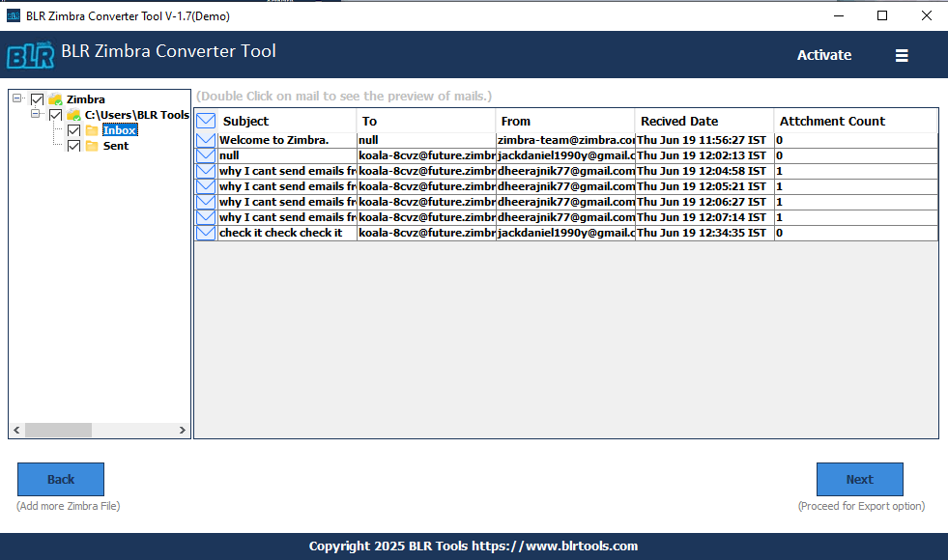Viewport: 948px width, 560px height.
Task: Click Activate in the top bar
Action: click(x=823, y=55)
